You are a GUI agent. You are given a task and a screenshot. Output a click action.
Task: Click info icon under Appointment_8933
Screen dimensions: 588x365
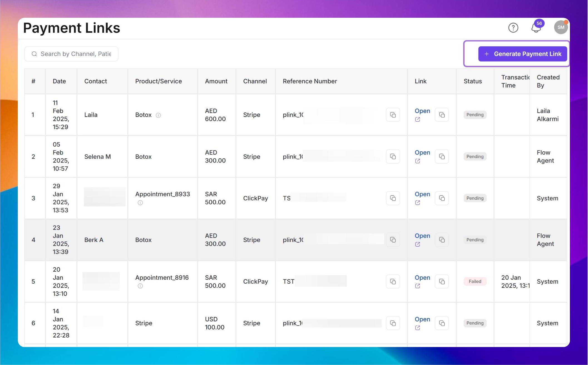tap(140, 203)
